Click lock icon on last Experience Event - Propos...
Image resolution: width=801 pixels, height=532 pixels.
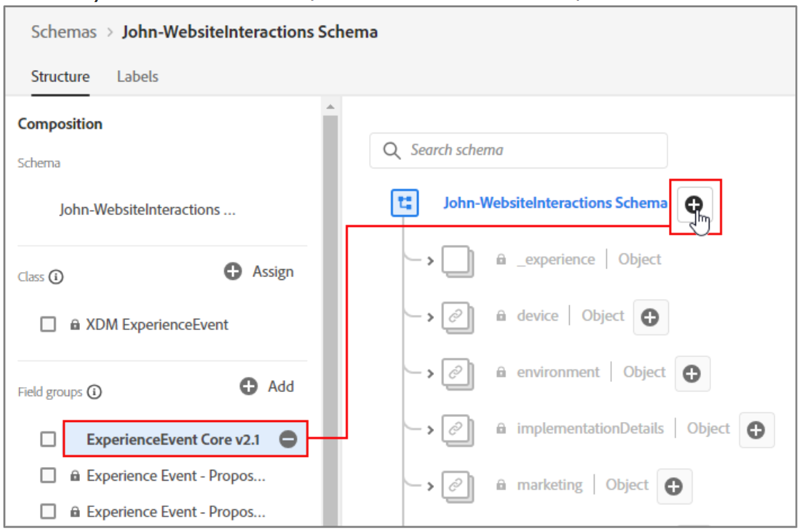point(75,511)
